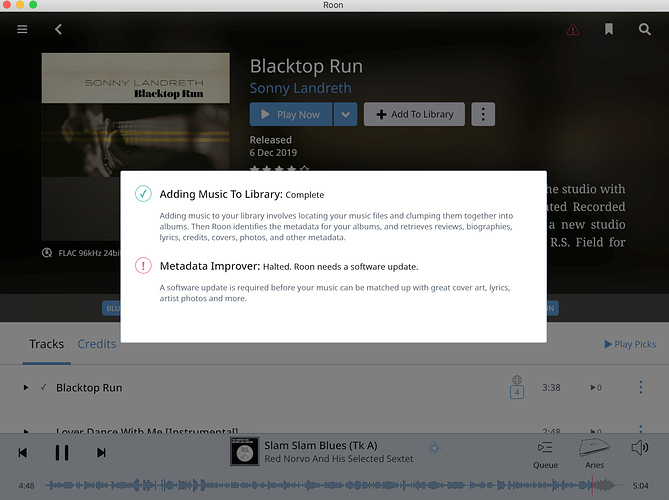Click the 3:38 track duration
This screenshot has width=669, height=500.
coord(551,388)
